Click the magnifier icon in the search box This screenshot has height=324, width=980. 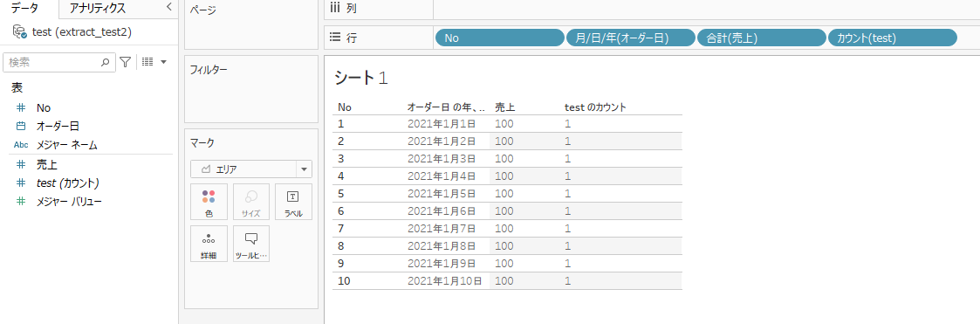pyautogui.click(x=105, y=62)
